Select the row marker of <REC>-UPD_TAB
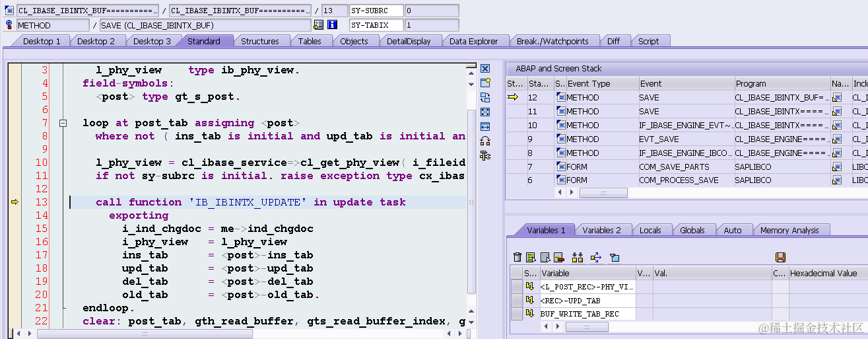 [x=516, y=300]
